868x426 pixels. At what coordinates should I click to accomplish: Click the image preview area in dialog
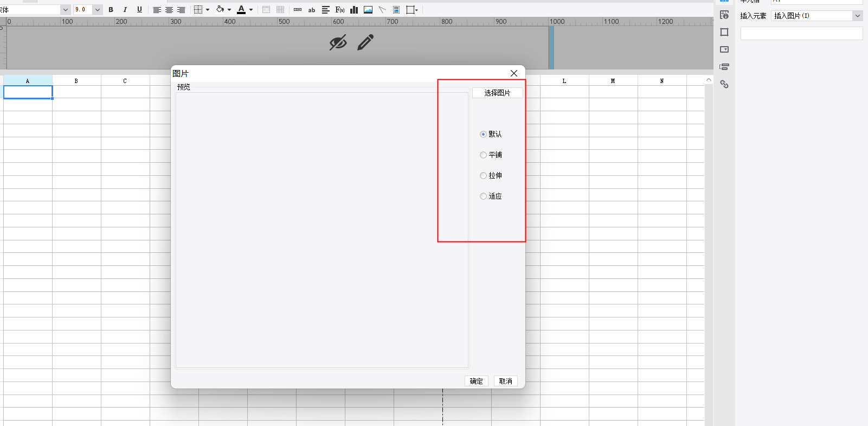point(322,230)
